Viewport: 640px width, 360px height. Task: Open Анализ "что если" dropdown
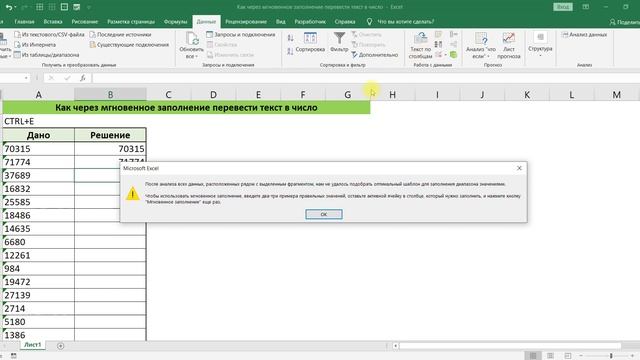(x=481, y=45)
